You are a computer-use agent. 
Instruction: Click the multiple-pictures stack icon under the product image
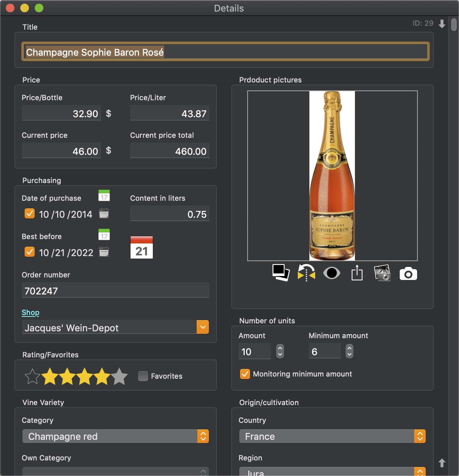coord(281,273)
